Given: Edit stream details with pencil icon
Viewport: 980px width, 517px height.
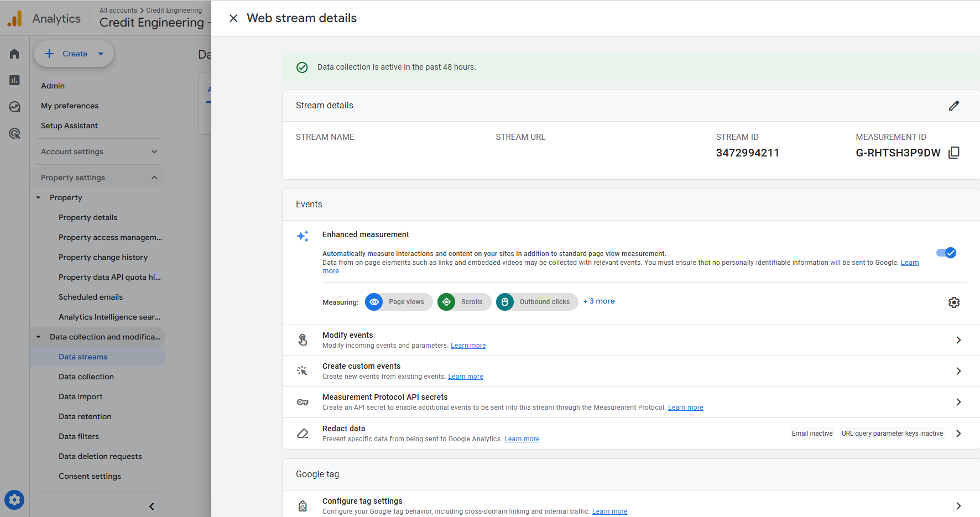Looking at the screenshot, I should [954, 106].
